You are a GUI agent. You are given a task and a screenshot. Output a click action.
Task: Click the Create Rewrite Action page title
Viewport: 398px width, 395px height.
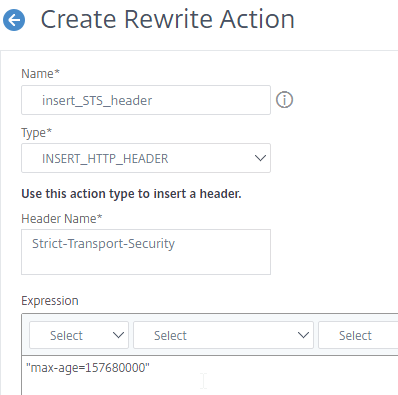point(168,19)
